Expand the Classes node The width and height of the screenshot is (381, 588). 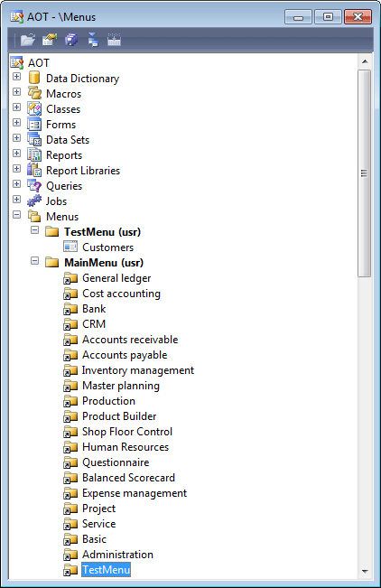(16, 107)
